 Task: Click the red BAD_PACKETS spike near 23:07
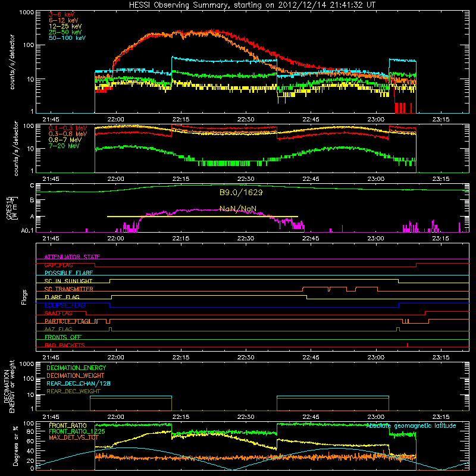(408, 345)
